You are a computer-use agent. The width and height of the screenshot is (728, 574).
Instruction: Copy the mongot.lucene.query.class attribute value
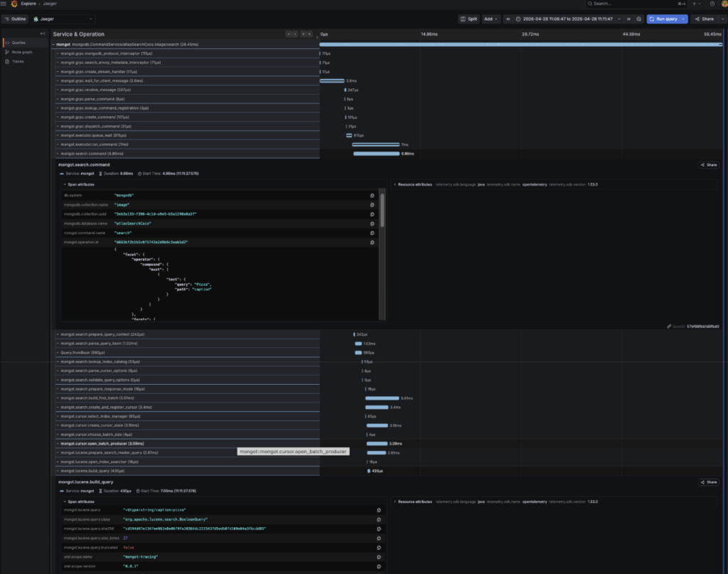tap(379, 520)
